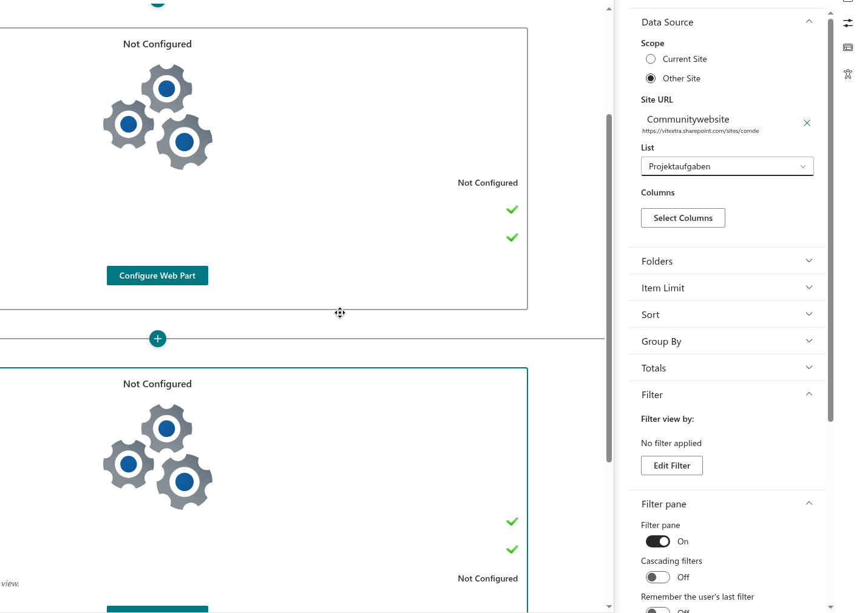The image size is (868, 613).
Task: Select the Current Site scope option
Action: tap(651, 59)
